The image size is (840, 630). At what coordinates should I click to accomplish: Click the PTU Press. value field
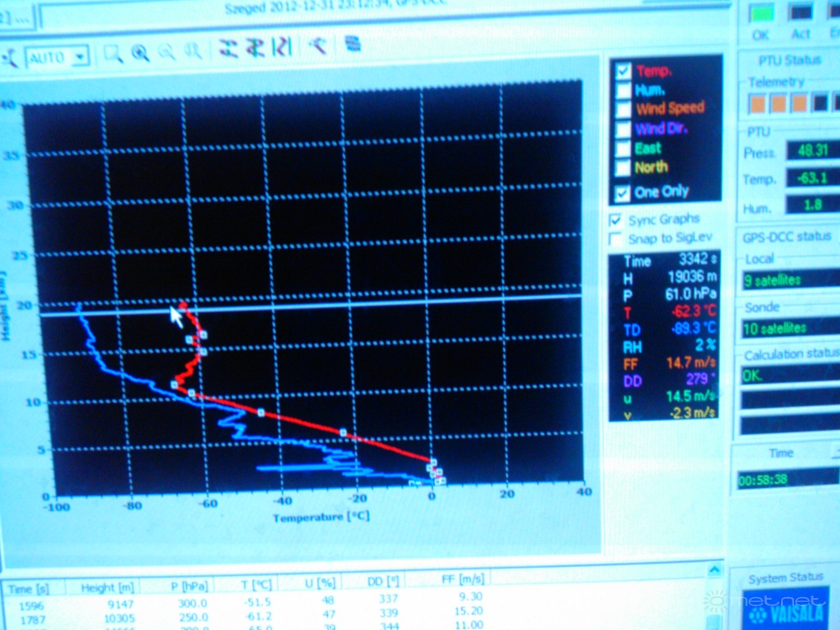(812, 150)
